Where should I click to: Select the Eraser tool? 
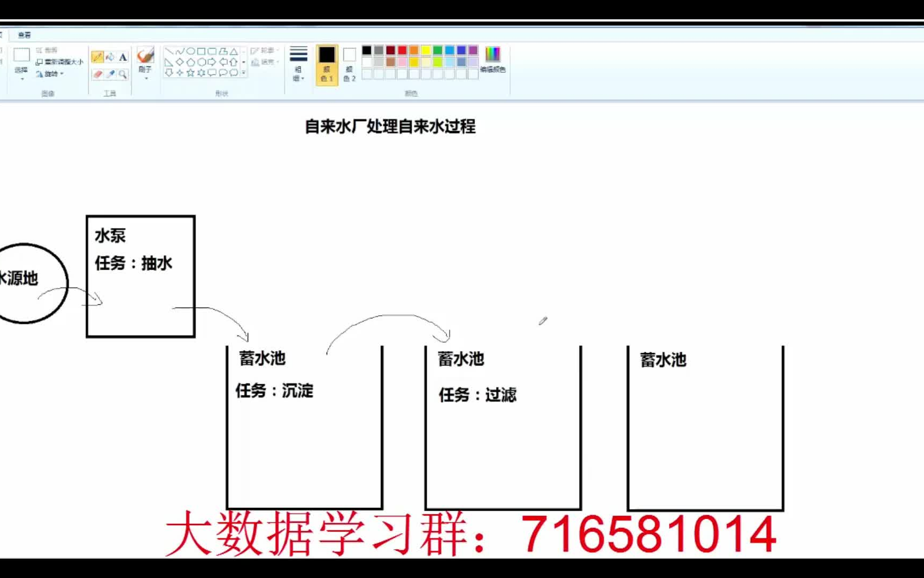coord(97,74)
